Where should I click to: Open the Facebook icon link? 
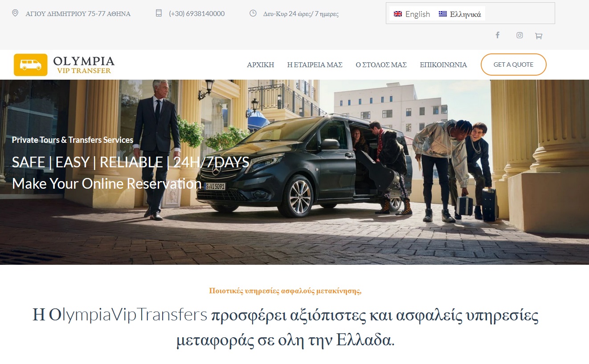pos(498,35)
